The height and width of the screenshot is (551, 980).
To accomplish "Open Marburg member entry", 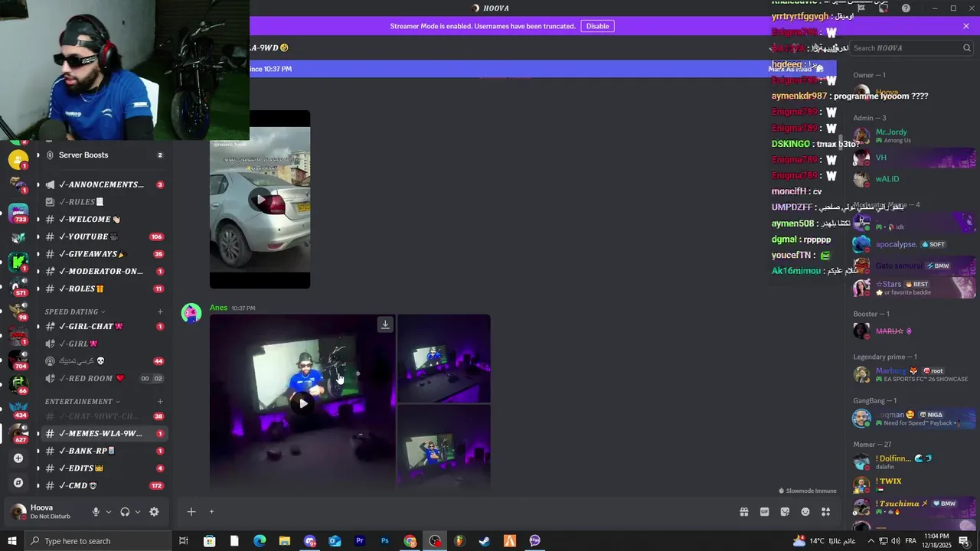I will (913, 374).
